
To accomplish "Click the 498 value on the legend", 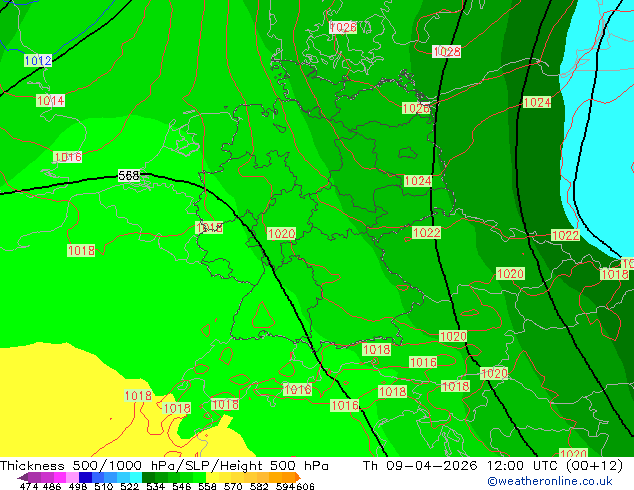I will click(78, 486).
